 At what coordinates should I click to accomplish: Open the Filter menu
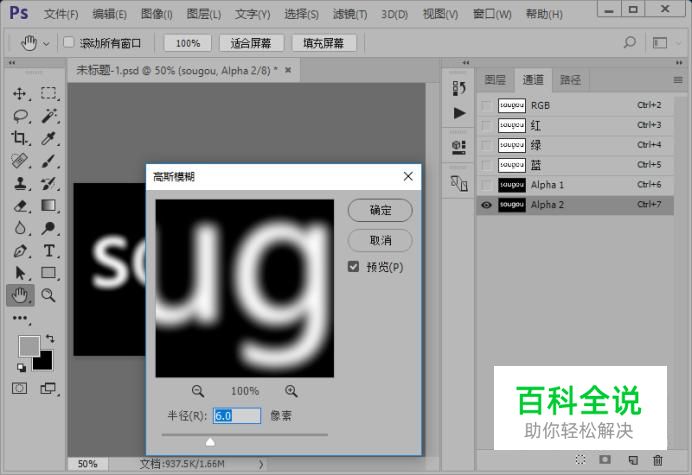[x=350, y=15]
